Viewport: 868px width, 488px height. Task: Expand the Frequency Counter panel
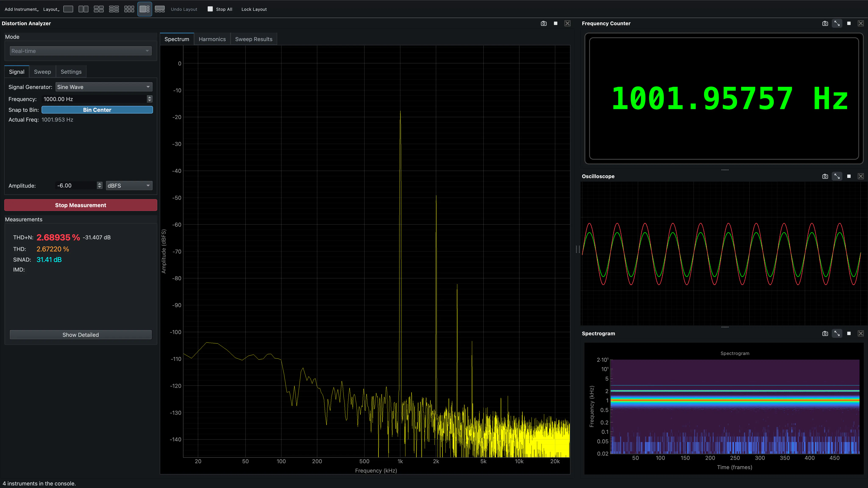point(837,23)
